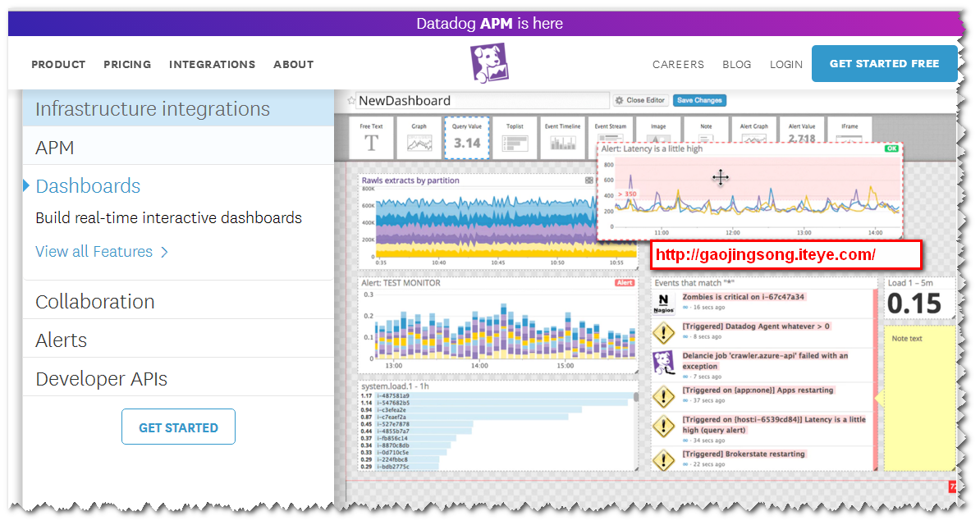
Task: Click the > 350 threshold marker
Action: pyautogui.click(x=628, y=194)
